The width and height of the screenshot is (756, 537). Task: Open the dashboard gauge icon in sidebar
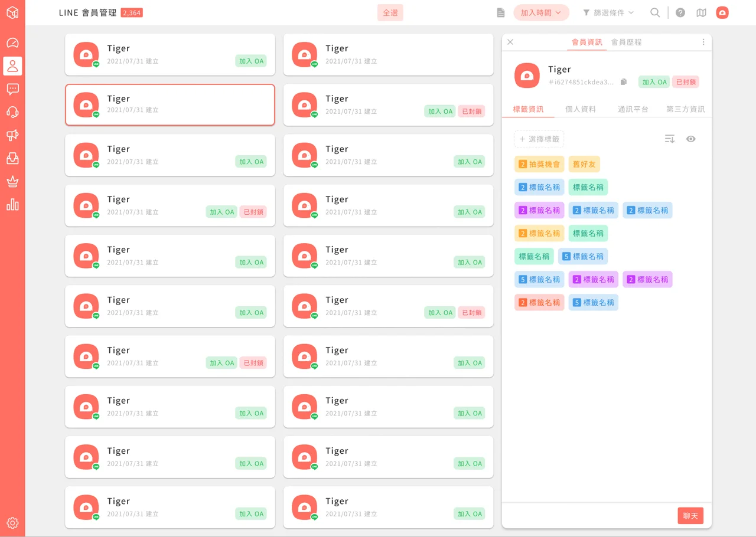pyautogui.click(x=12, y=43)
